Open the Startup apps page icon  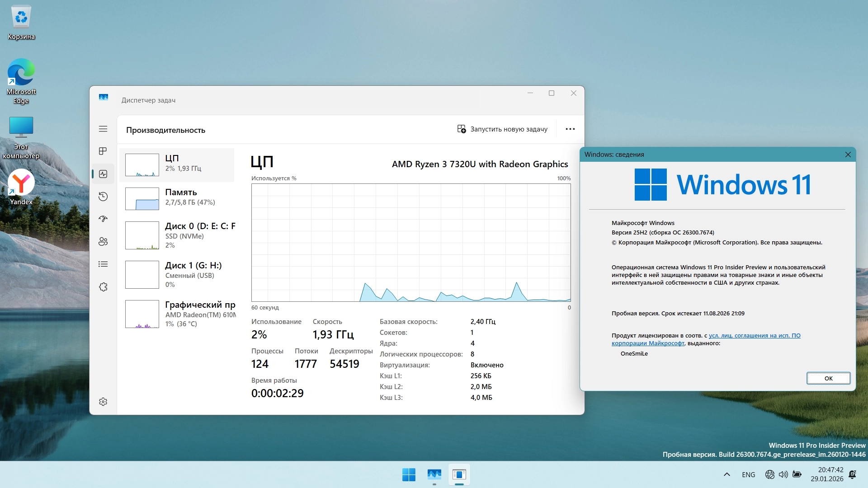coord(103,219)
